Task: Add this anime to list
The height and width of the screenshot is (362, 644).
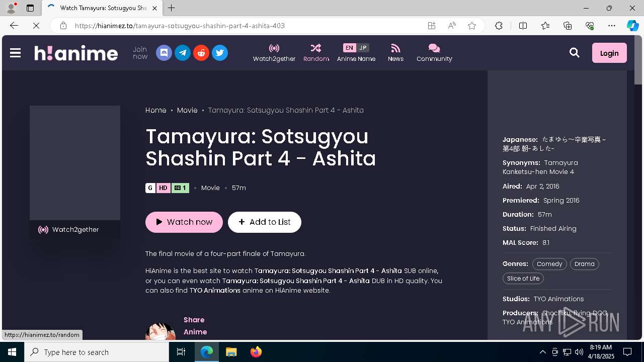Action: point(265,222)
